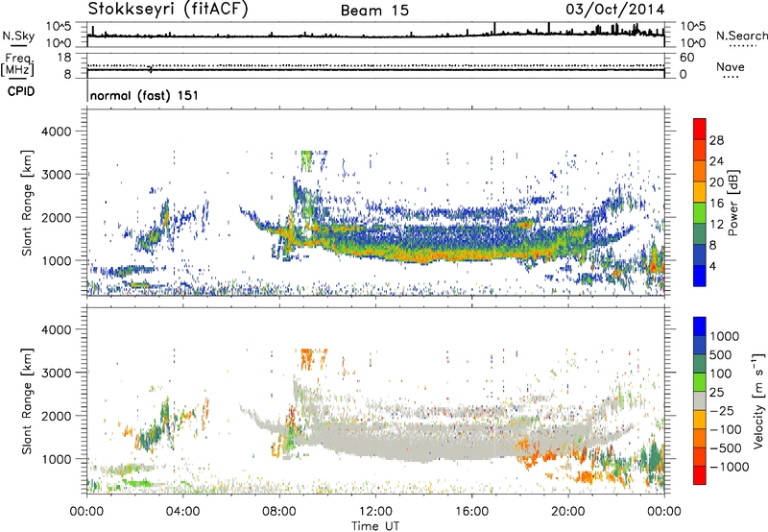Click the orange velocity patch near 3500 km at 09:00

[x=306, y=359]
